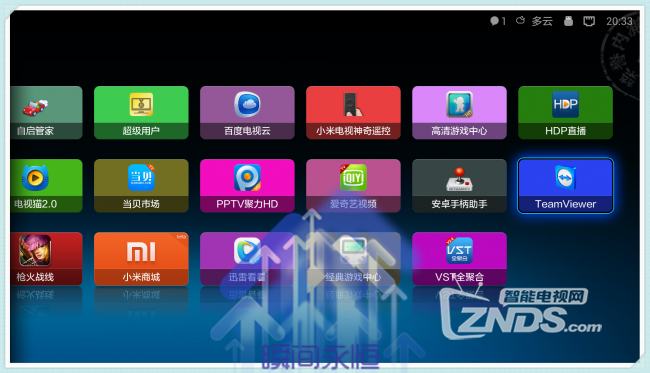The width and height of the screenshot is (650, 373).
Task: Launch 经典游戏中心 classic games tile
Action: (x=353, y=259)
